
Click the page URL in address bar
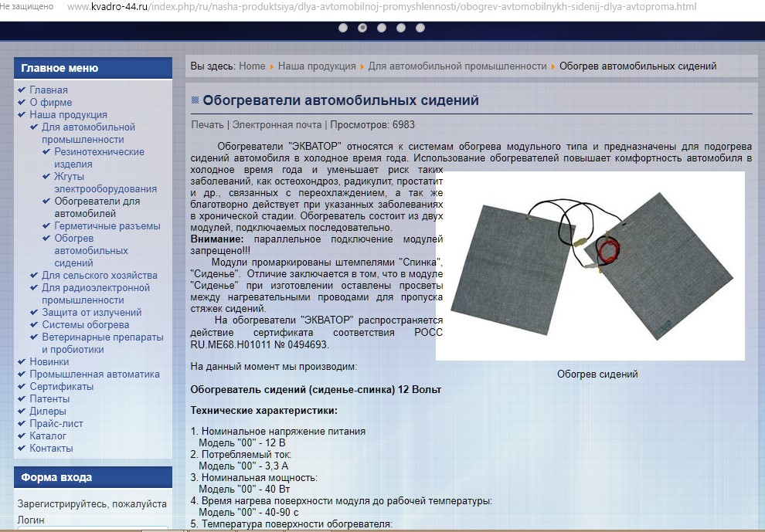(x=382, y=7)
